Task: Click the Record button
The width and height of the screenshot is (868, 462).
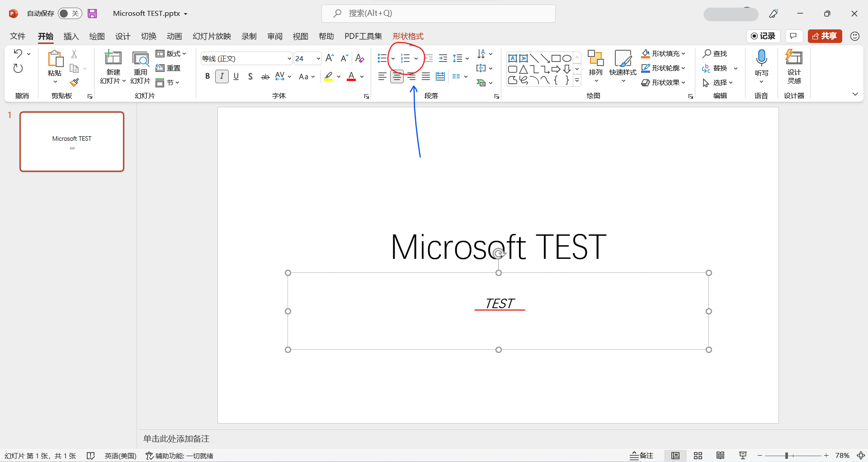Action: 763,36
